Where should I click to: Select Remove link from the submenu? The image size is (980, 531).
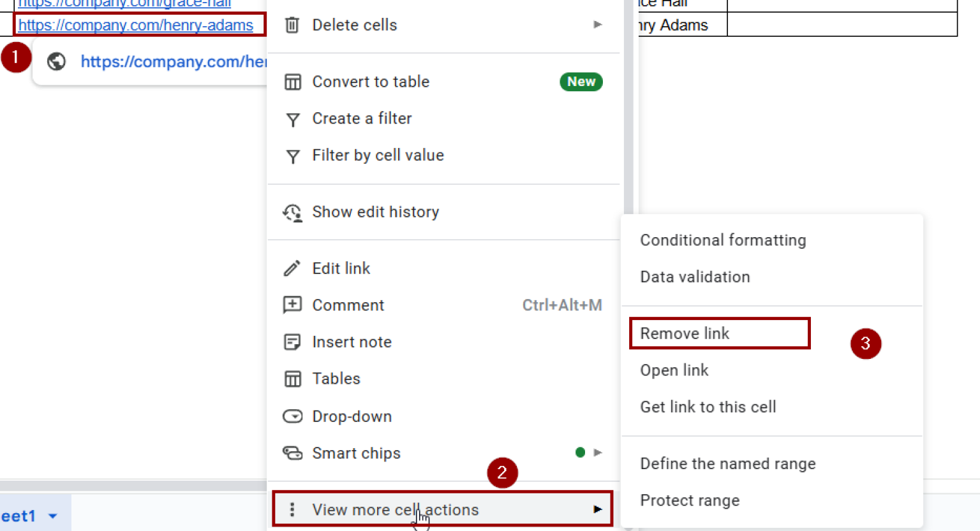click(685, 333)
